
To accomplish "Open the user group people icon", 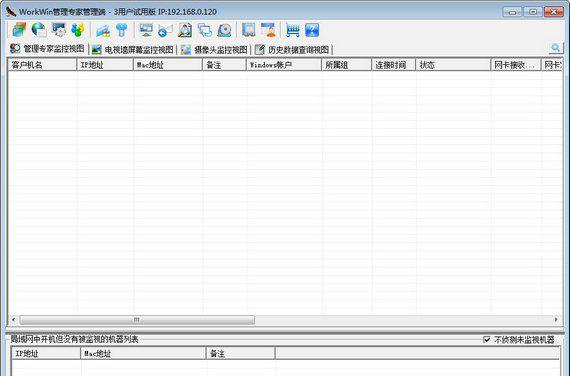I will (77, 30).
